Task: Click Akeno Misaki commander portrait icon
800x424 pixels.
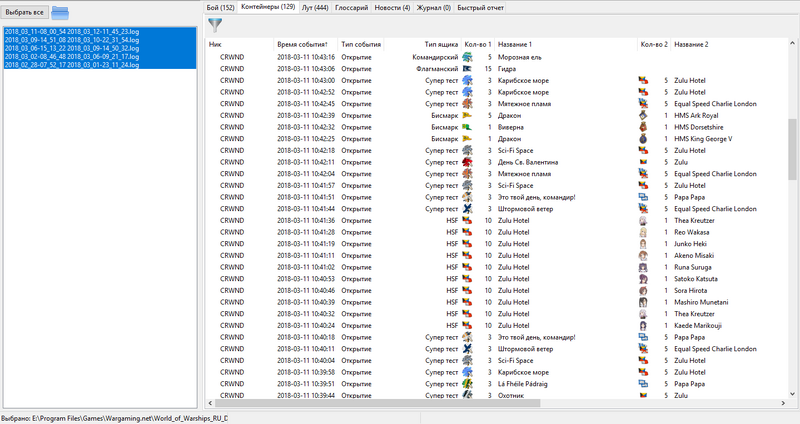Action: coord(642,255)
